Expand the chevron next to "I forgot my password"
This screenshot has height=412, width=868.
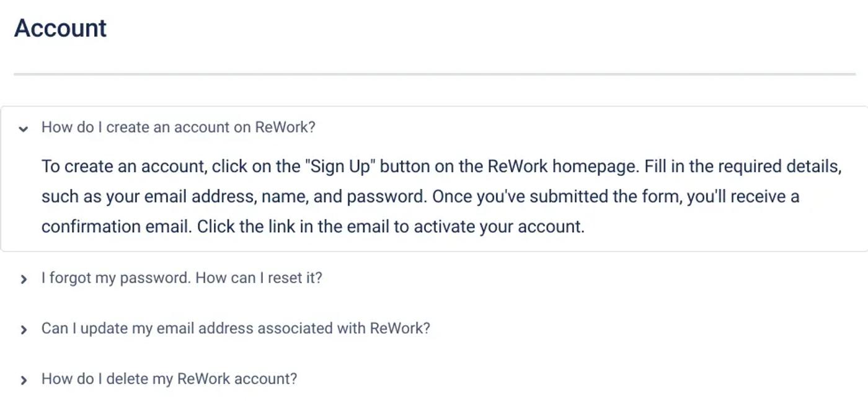tap(24, 279)
